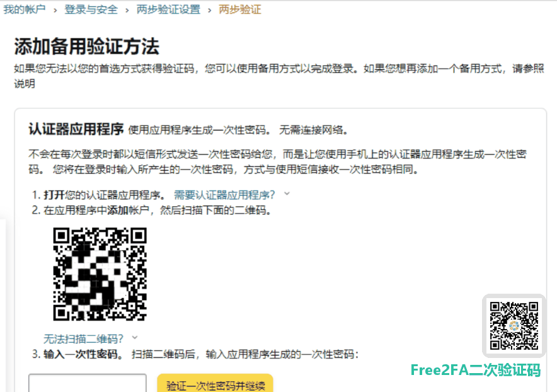Open the 需要认证器应用程序? help link
557x392 pixels.
point(224,195)
